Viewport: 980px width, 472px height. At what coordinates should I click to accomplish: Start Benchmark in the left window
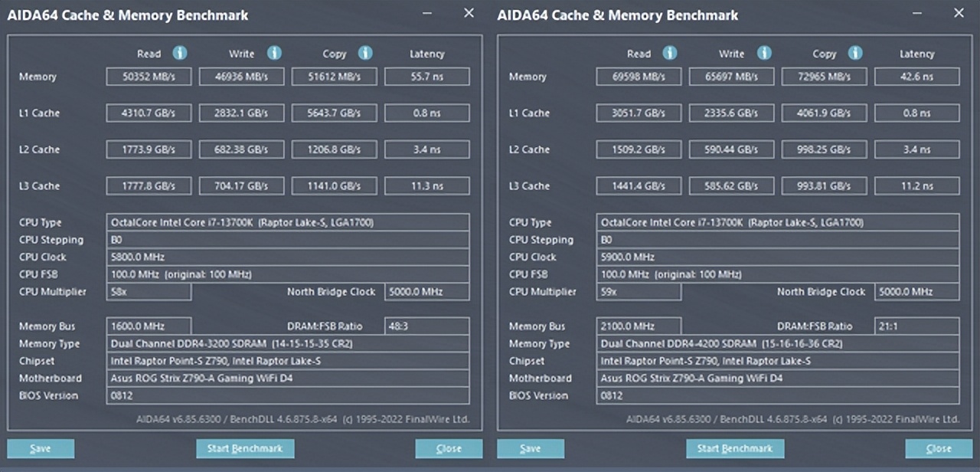pos(245,448)
